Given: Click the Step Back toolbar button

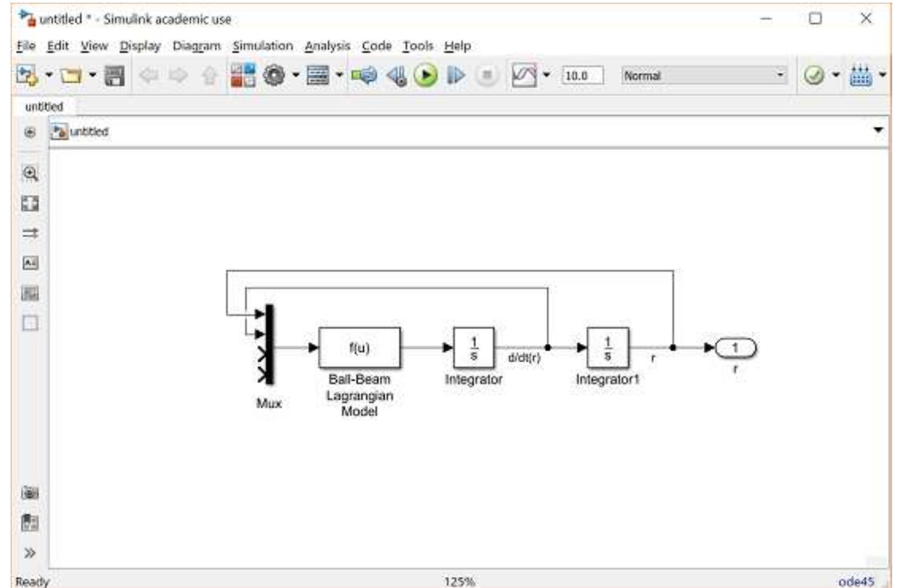Looking at the screenshot, I should point(396,75).
